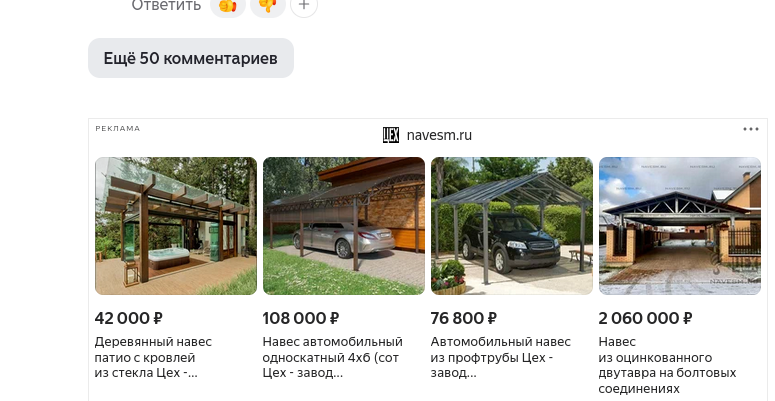Click the thumbs-up reaction icon

click(x=228, y=6)
